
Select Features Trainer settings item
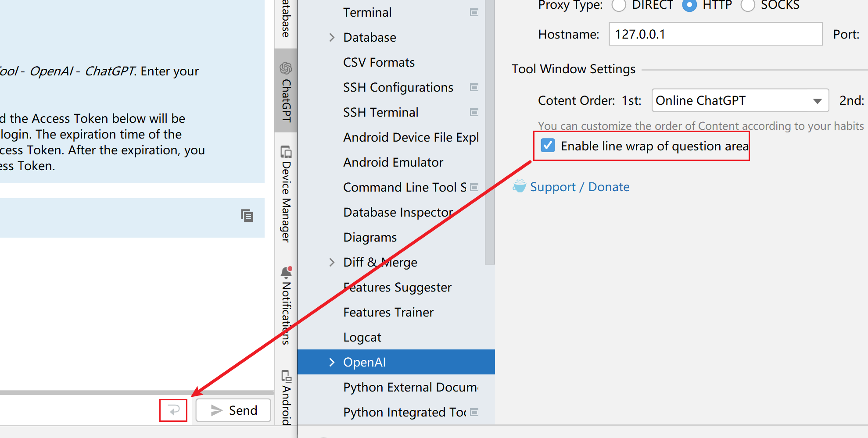(x=388, y=312)
